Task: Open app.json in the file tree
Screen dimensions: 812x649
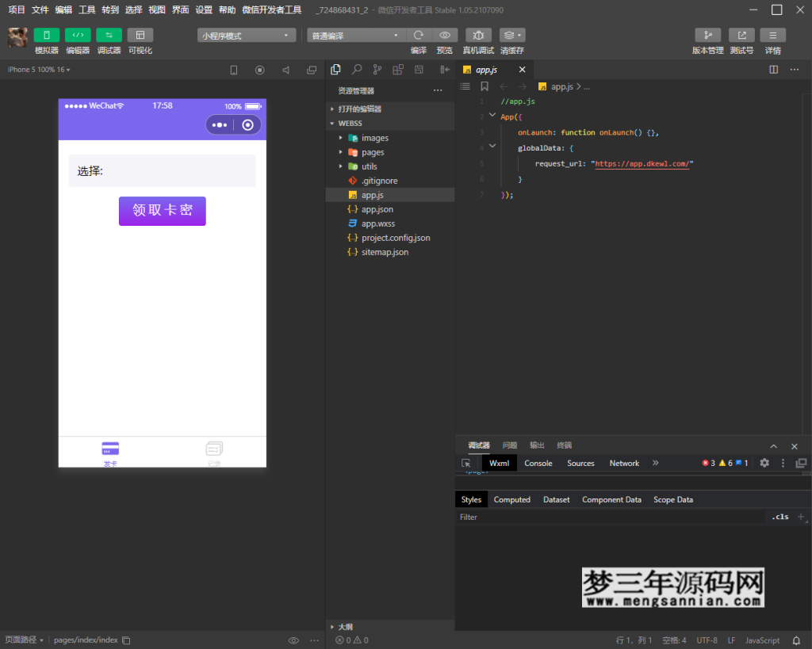Action: [377, 209]
